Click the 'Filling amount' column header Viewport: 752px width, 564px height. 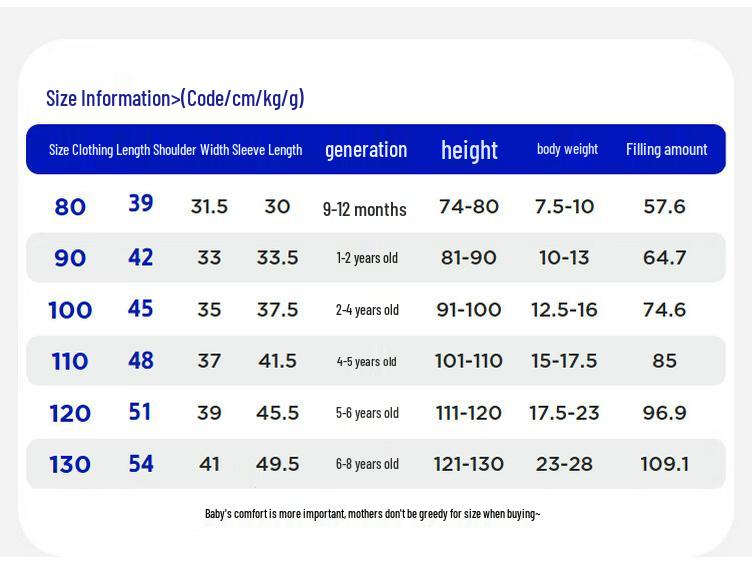pyautogui.click(x=666, y=149)
